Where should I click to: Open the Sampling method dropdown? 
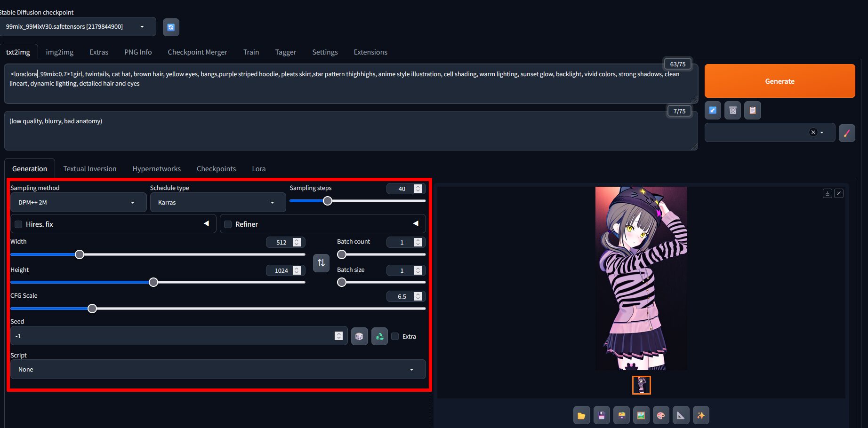(78, 203)
